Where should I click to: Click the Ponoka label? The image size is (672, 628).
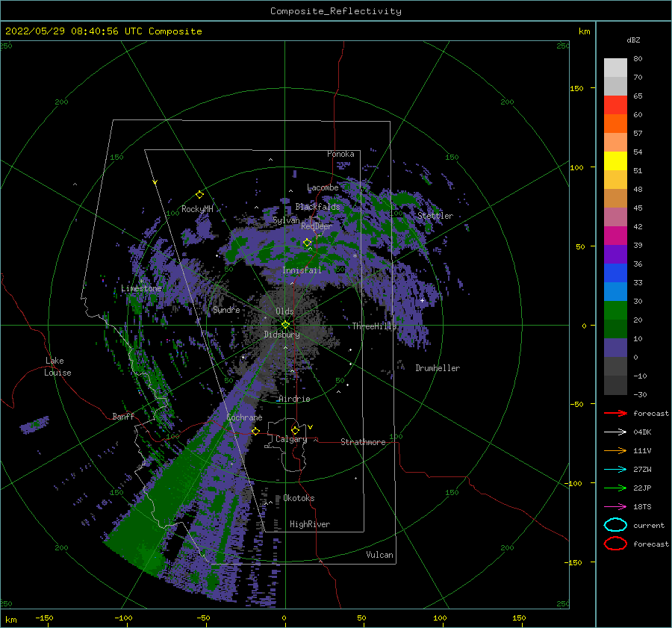[340, 154]
